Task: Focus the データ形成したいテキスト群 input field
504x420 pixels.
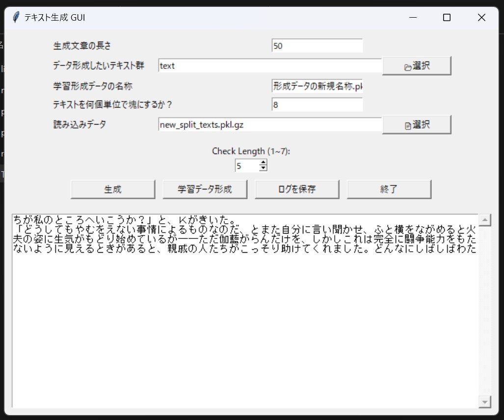Action: pyautogui.click(x=270, y=66)
